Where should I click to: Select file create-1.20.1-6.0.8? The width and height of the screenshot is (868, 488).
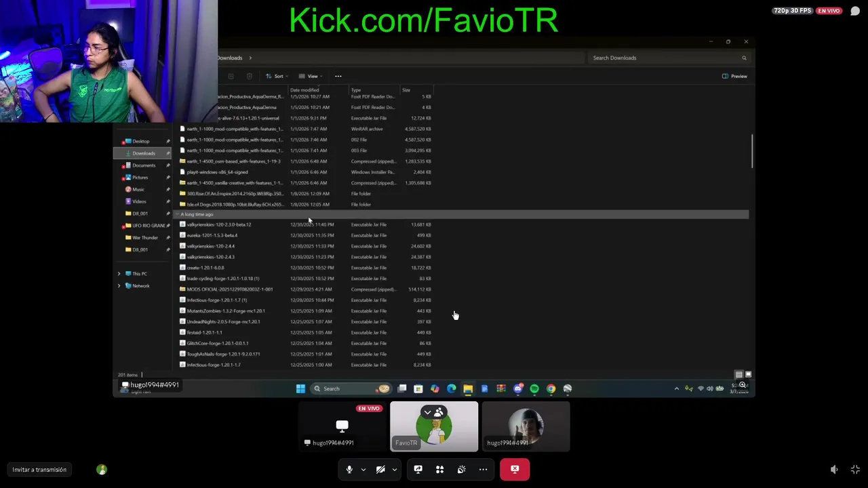click(205, 268)
